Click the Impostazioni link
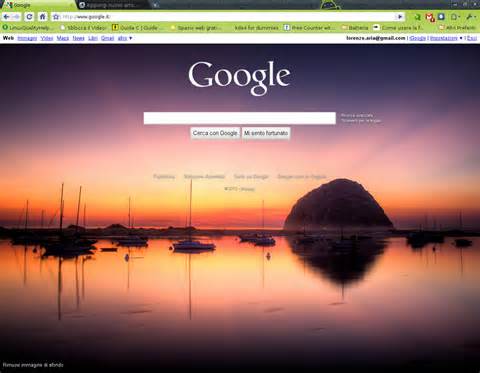Image resolution: width=480 pixels, height=373 pixels. (444, 38)
